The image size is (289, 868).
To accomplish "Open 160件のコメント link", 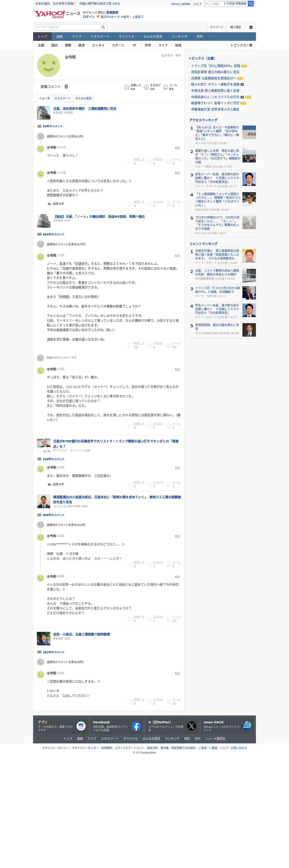I will (x=54, y=459).
